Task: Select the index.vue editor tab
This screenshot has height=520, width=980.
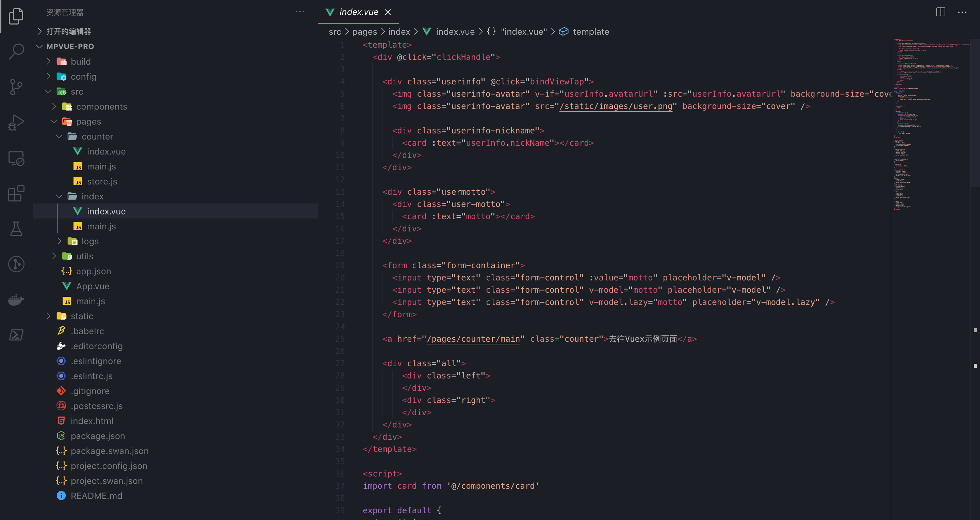Action: pyautogui.click(x=358, y=12)
